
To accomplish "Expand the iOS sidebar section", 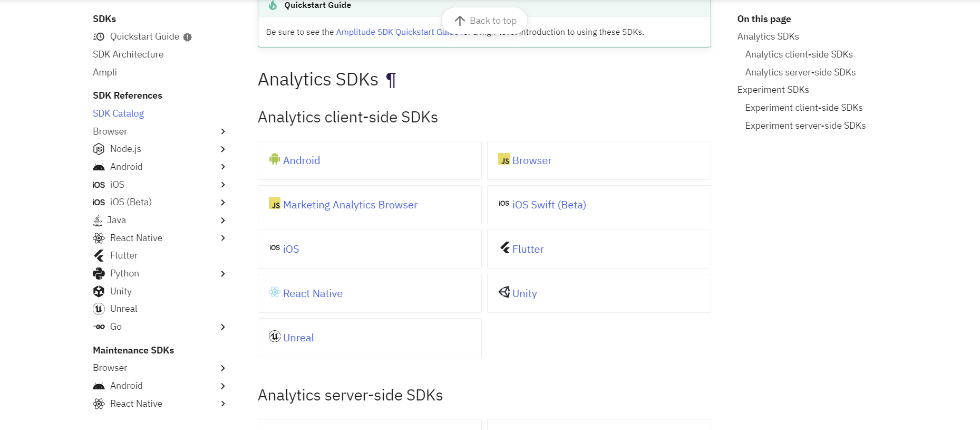I will pyautogui.click(x=223, y=185).
